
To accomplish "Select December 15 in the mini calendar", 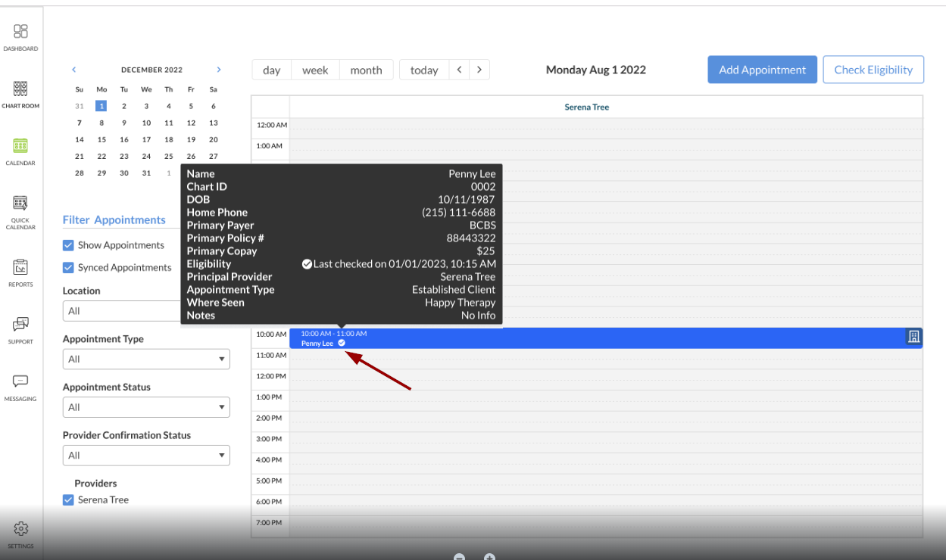I will (101, 139).
